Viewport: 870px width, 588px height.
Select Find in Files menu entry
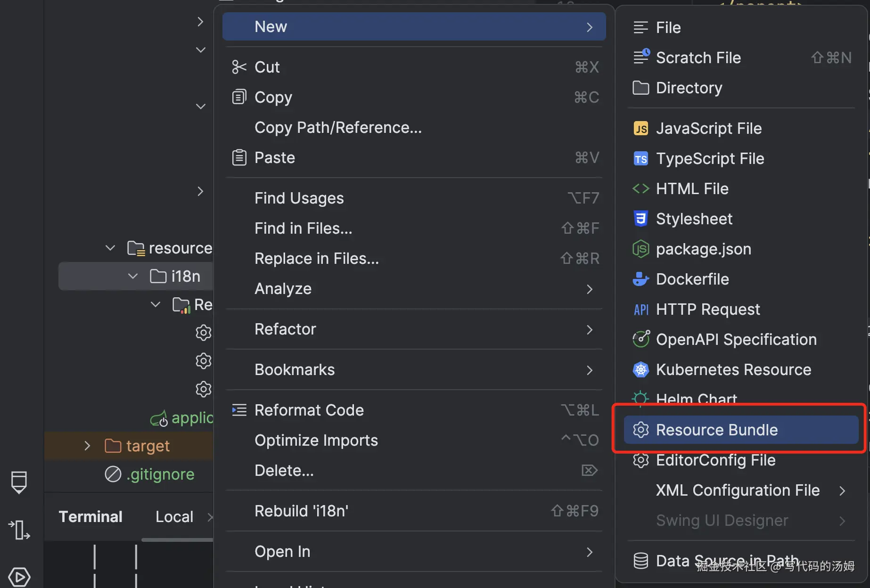(x=304, y=229)
